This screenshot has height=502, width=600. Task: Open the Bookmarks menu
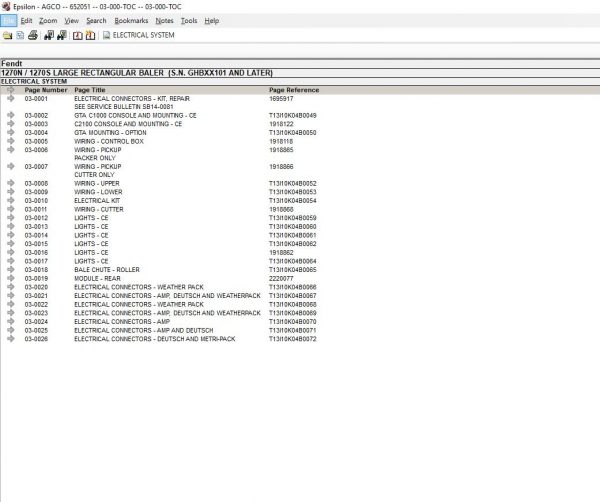point(131,21)
